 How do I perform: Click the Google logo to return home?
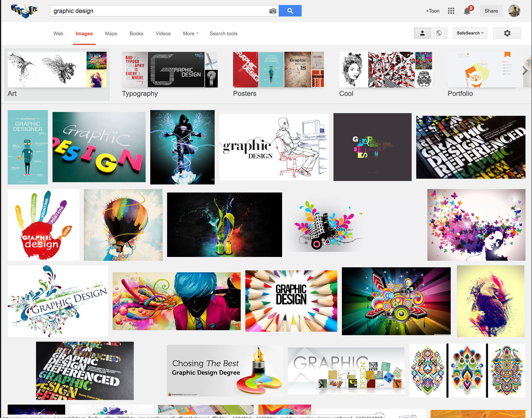[x=24, y=11]
